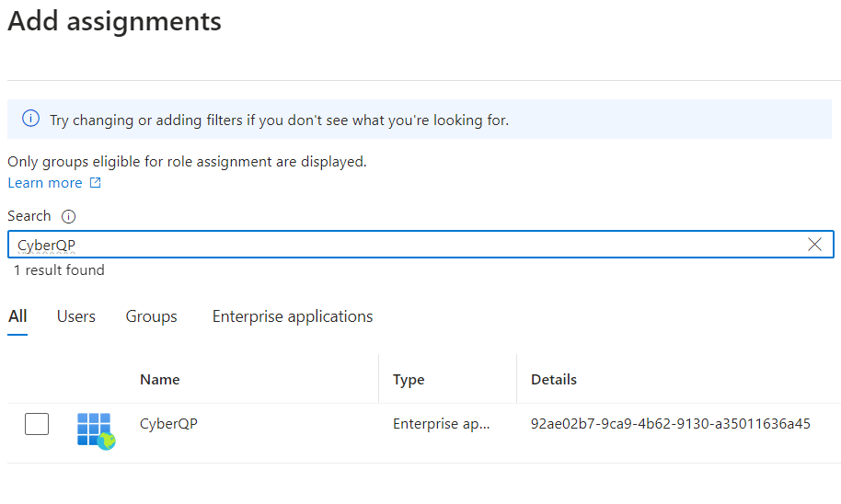Switch to the Groups tab
Screen dimensions: 841x504
[151, 316]
